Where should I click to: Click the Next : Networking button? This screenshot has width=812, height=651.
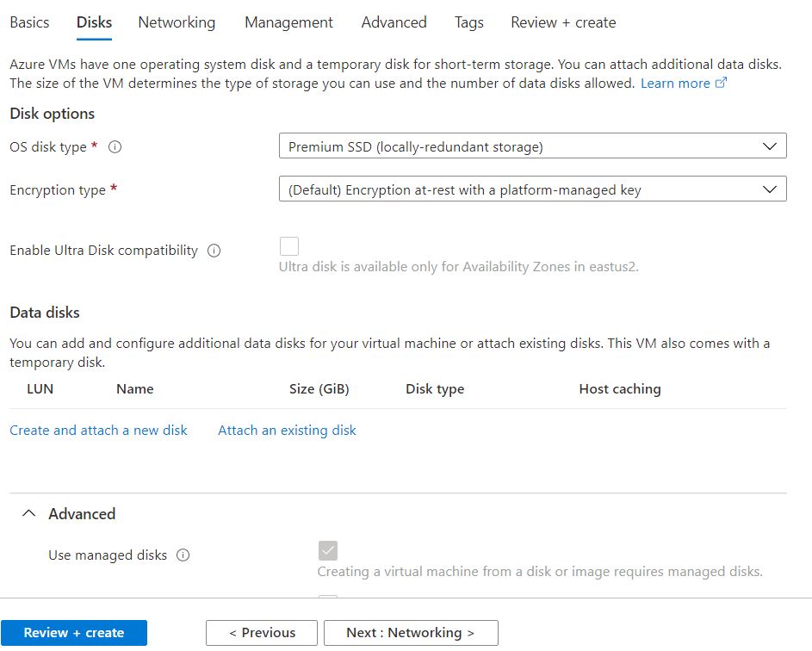(411, 633)
